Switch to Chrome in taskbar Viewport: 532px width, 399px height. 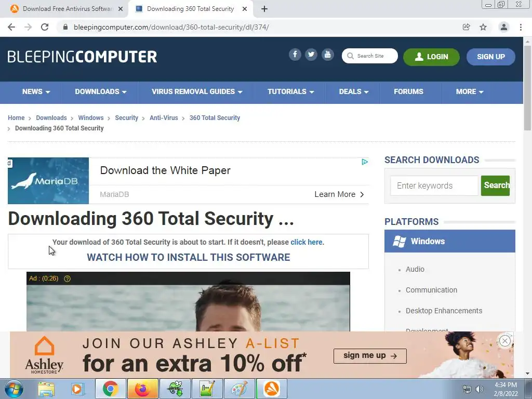[110, 389]
